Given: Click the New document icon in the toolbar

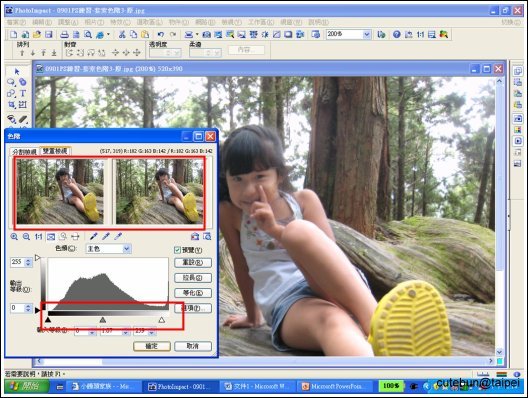Looking at the screenshot, I should tap(13, 34).
